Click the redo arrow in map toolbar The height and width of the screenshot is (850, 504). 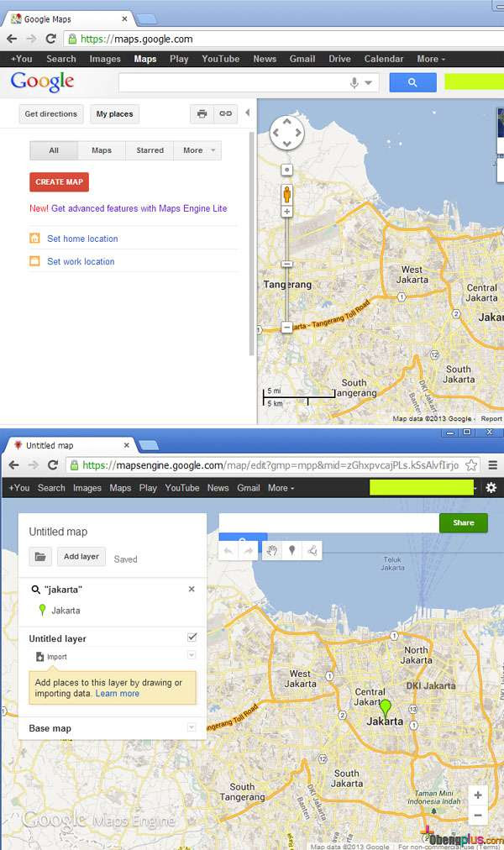(248, 551)
